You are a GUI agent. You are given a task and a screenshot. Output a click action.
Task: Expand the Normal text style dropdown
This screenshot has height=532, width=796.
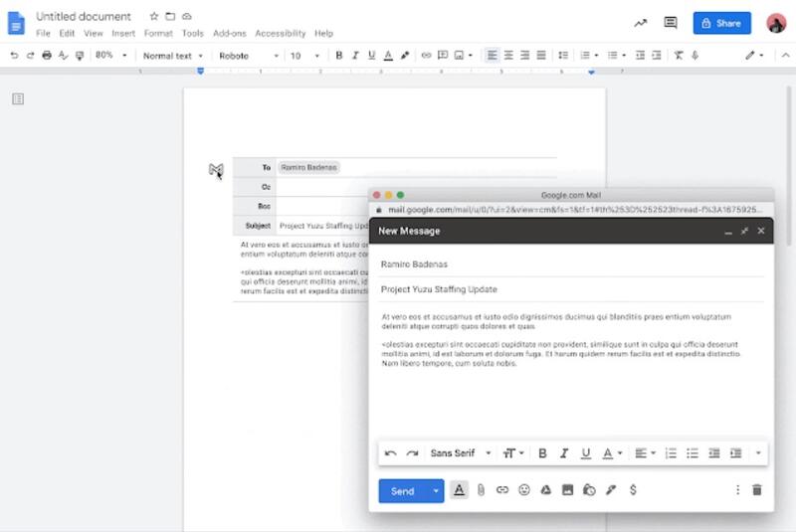pyautogui.click(x=172, y=56)
